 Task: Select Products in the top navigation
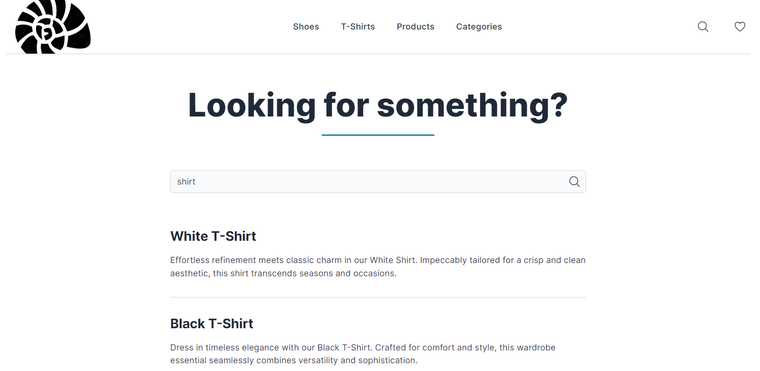tap(415, 27)
